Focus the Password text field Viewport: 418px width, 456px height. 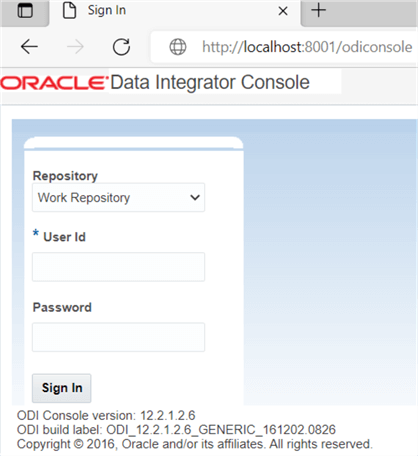click(x=118, y=337)
